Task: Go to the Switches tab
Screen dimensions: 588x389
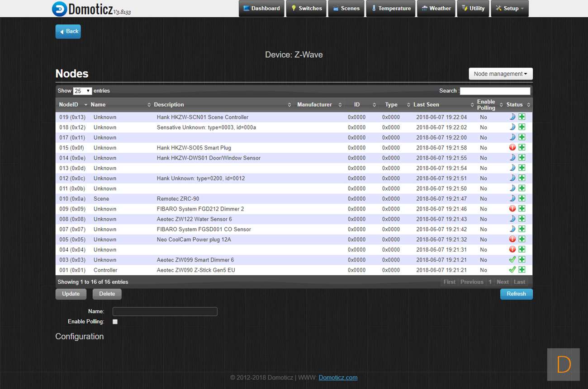Action: [x=306, y=9]
